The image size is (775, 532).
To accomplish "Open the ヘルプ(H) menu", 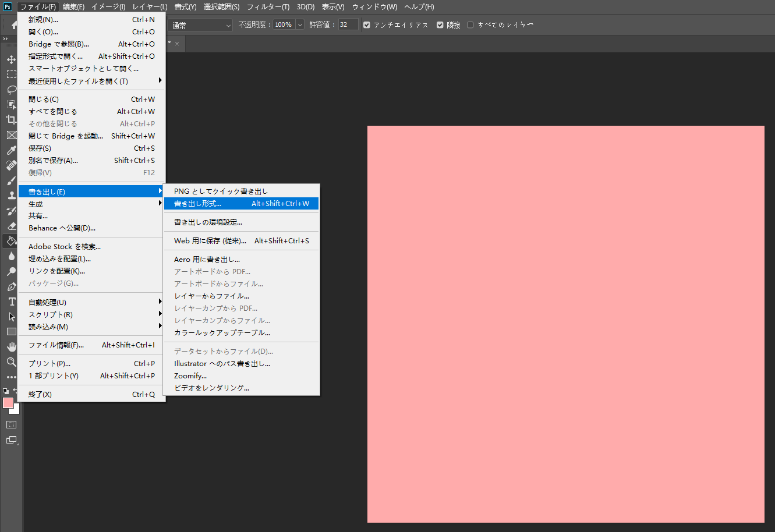I will 419,7.
